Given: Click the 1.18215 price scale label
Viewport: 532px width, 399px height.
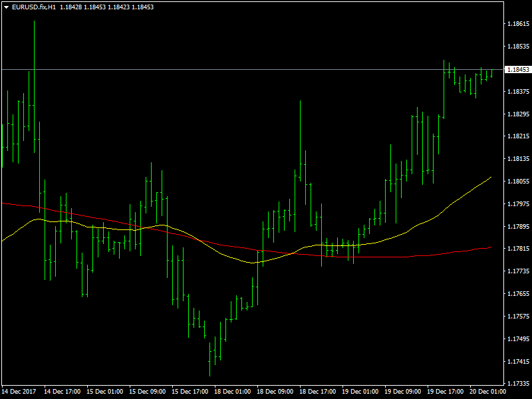Looking at the screenshot, I should [518, 136].
